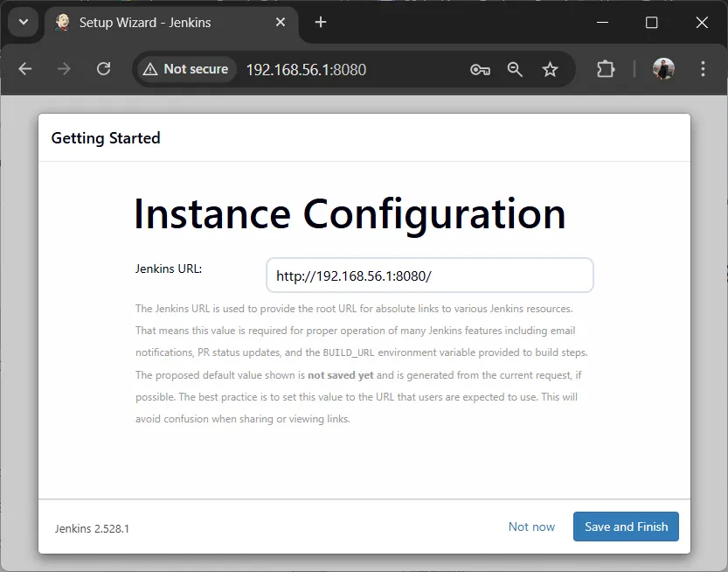
Task: Open the tab search dropdown chevron
Action: click(23, 23)
